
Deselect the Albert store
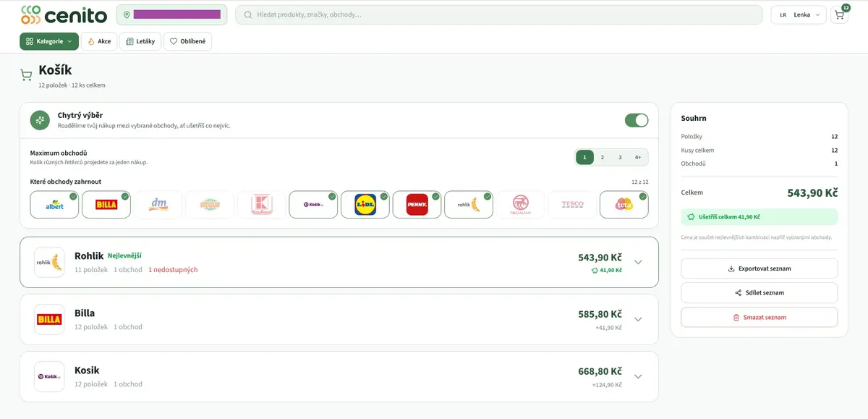[54, 205]
